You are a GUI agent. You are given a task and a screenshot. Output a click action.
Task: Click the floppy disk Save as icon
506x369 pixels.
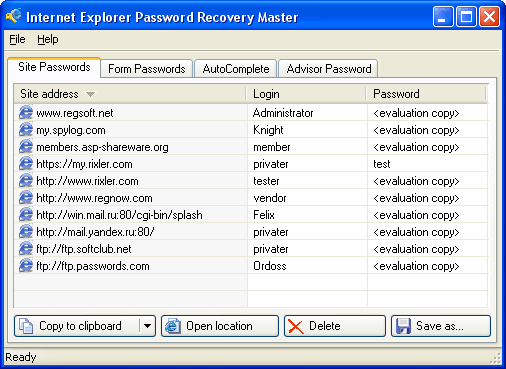[x=403, y=326]
